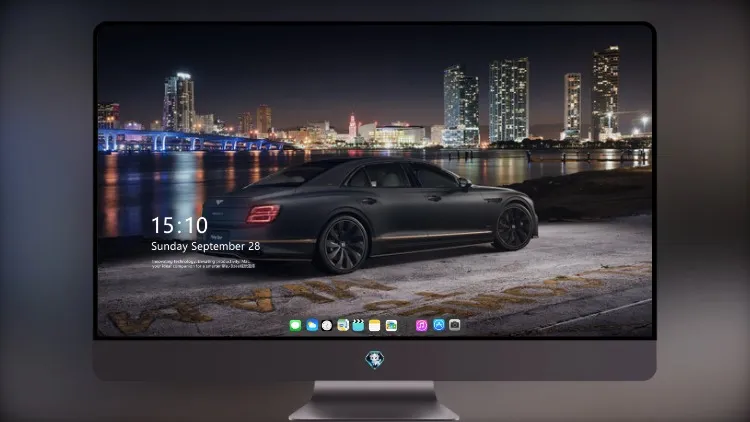
Task: Open the clapperboard video app in dock
Action: click(358, 325)
